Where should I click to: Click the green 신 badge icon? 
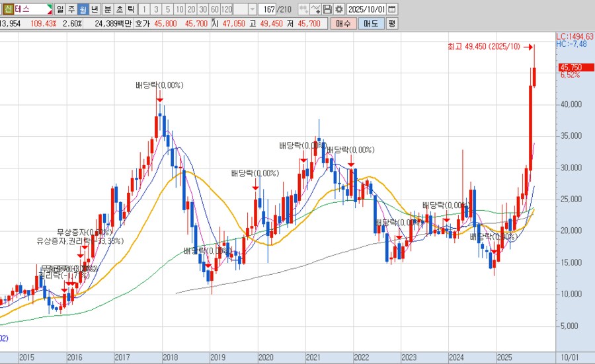click(7, 9)
